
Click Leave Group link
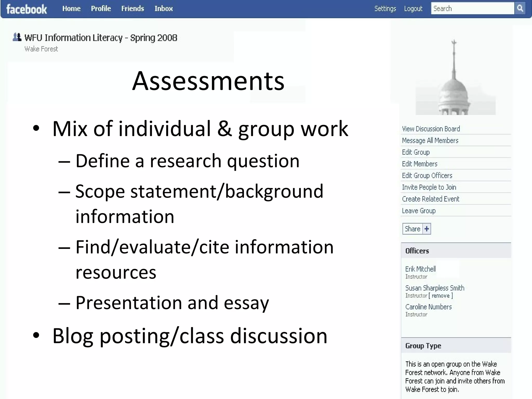[x=419, y=211]
